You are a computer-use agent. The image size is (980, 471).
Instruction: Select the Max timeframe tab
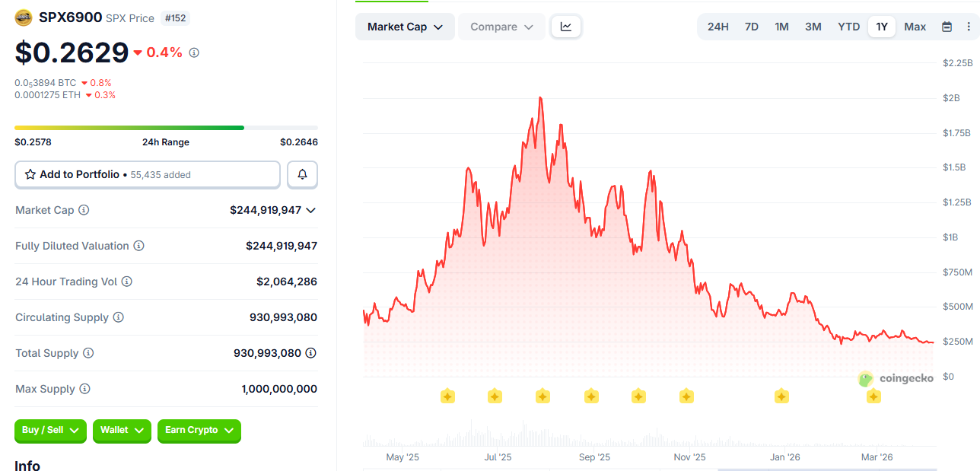tap(915, 26)
